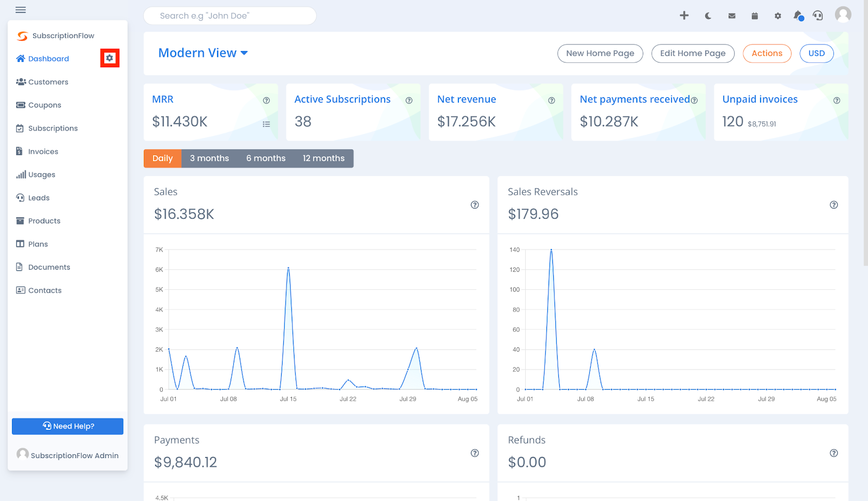Select the 12 months tab

point(323,158)
